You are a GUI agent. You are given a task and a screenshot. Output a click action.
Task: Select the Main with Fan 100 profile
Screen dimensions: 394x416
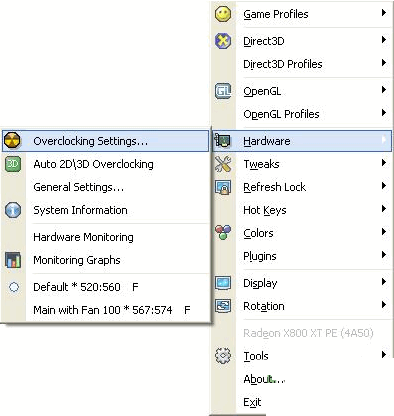click(106, 310)
